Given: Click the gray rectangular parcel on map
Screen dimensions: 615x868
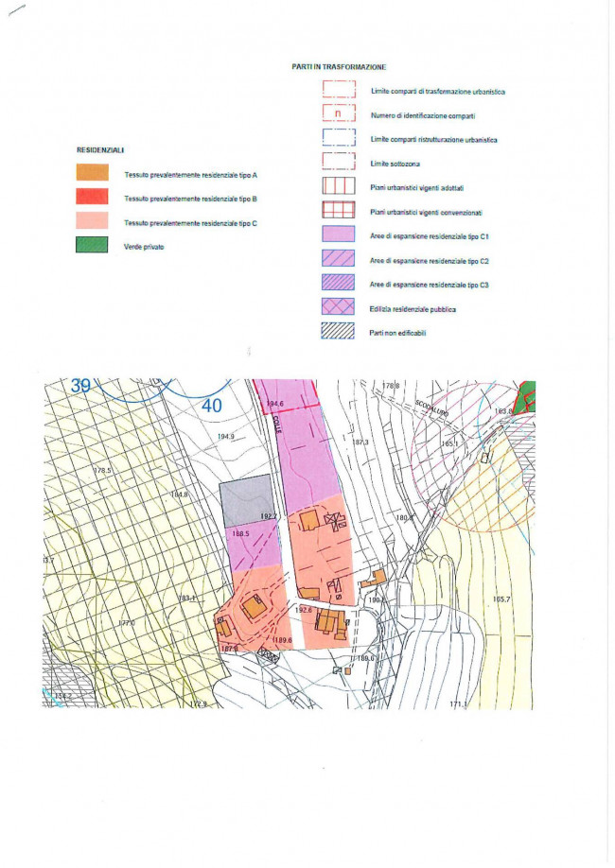Looking at the screenshot, I should 246,500.
